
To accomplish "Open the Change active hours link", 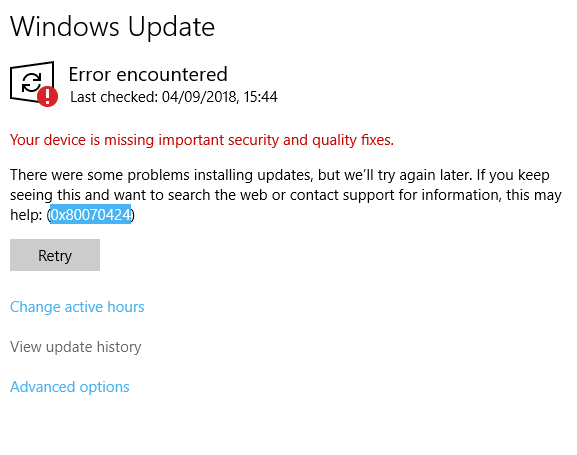I will pos(77,307).
